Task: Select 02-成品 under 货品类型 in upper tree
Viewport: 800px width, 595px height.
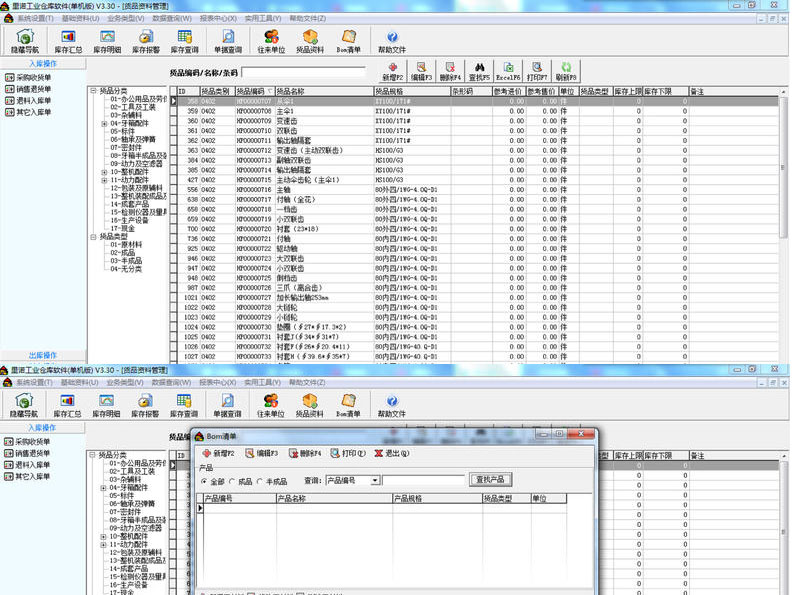Action: (123, 253)
